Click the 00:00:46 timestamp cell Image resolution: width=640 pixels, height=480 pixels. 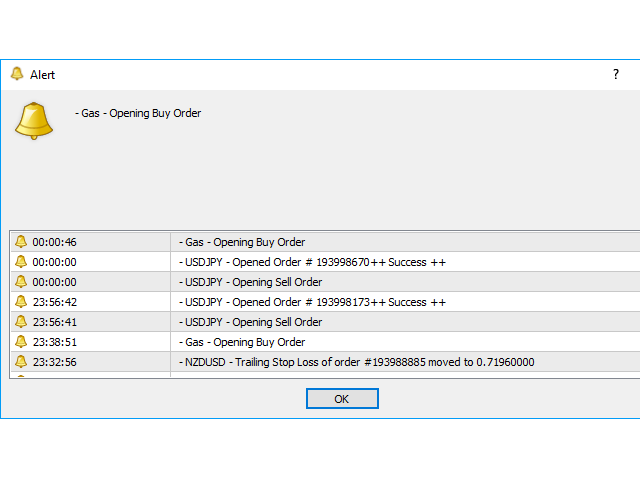55,241
